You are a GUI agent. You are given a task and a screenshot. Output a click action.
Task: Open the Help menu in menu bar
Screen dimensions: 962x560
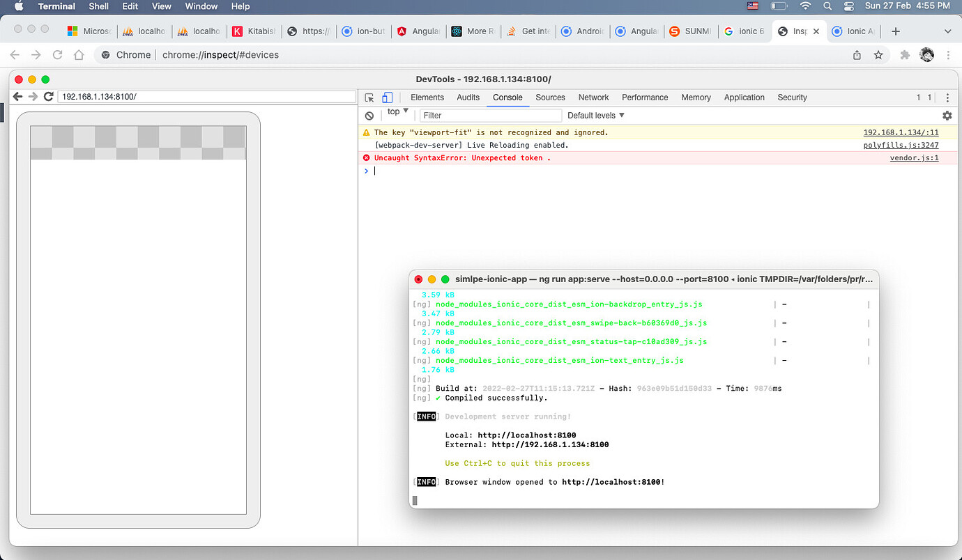click(240, 6)
